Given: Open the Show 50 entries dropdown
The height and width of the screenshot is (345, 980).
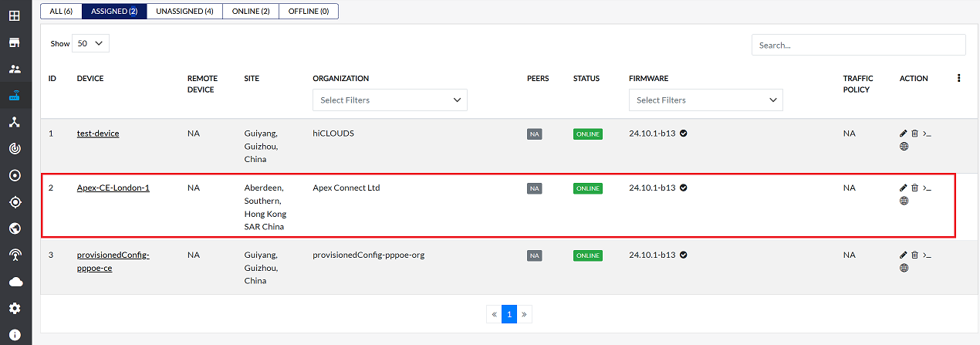Looking at the screenshot, I should pos(90,43).
